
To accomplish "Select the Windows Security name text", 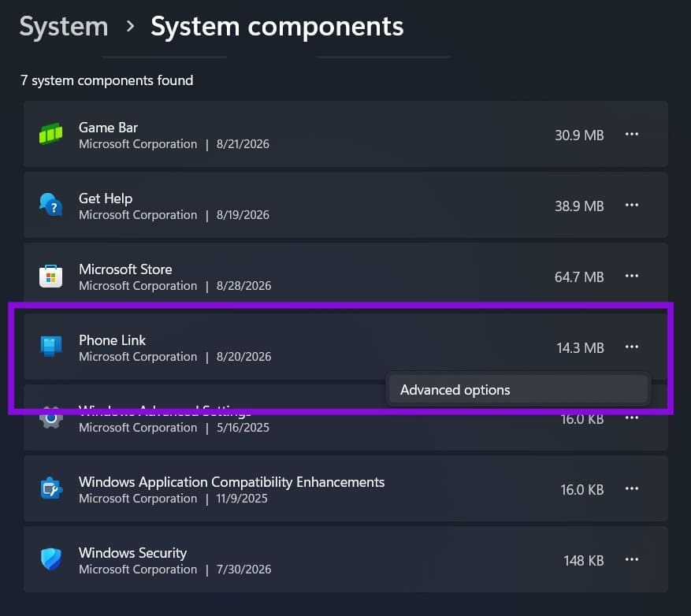I will 132,553.
